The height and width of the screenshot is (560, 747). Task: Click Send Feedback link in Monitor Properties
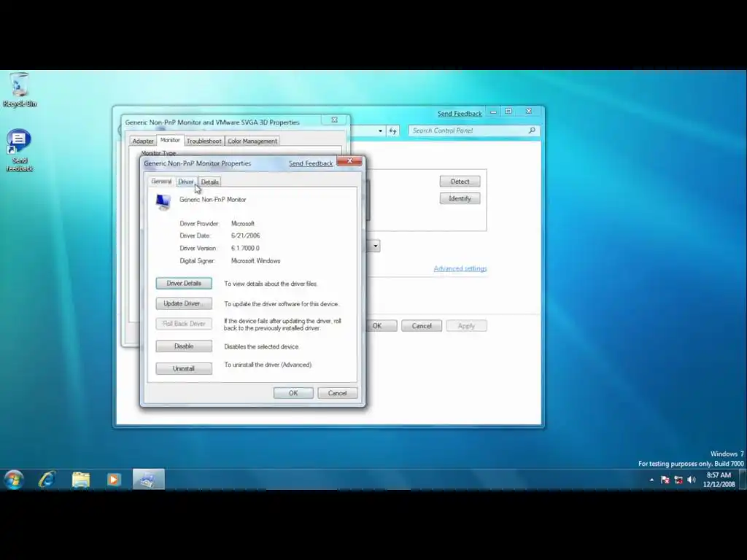click(311, 163)
